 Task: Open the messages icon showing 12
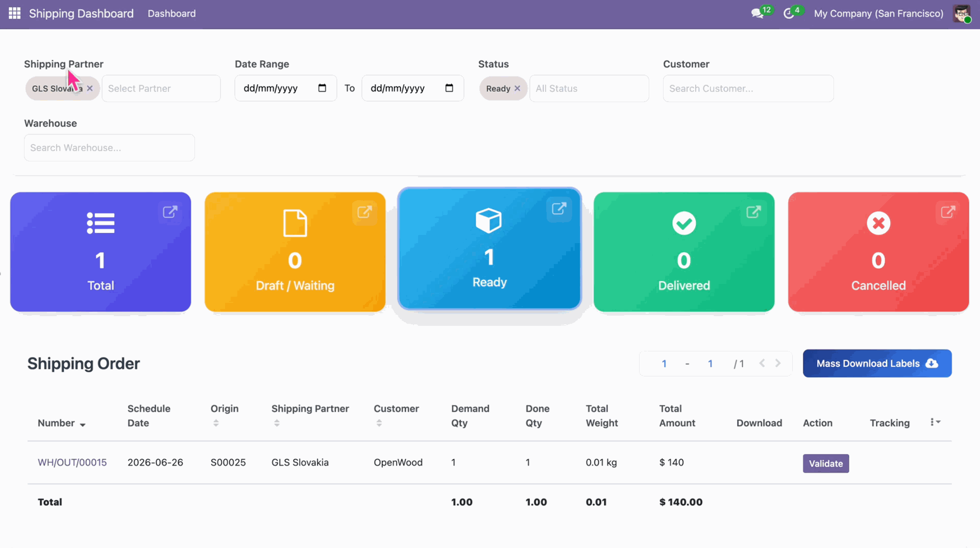pyautogui.click(x=757, y=13)
